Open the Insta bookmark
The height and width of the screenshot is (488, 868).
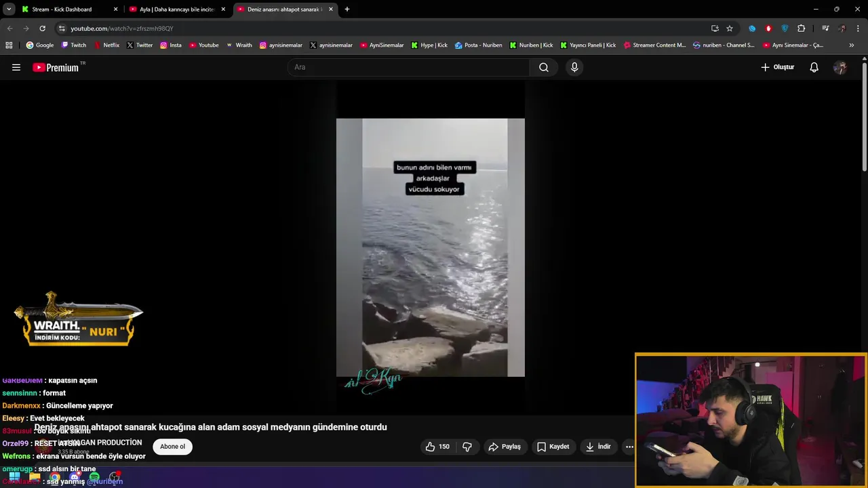[170, 45]
